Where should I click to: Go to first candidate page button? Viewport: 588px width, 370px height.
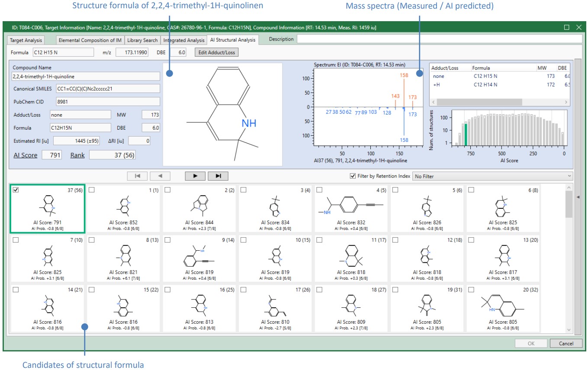138,176
